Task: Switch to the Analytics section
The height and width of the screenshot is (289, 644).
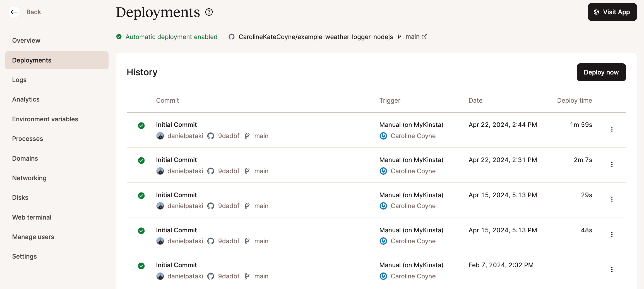Action: tap(26, 99)
